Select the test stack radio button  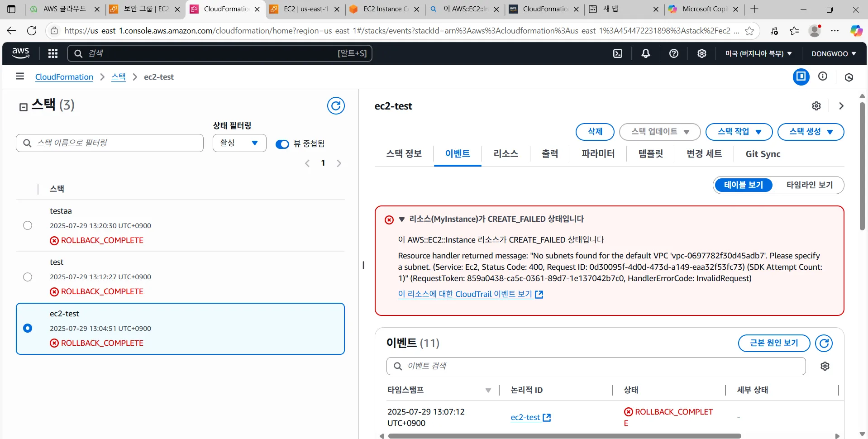point(28,277)
